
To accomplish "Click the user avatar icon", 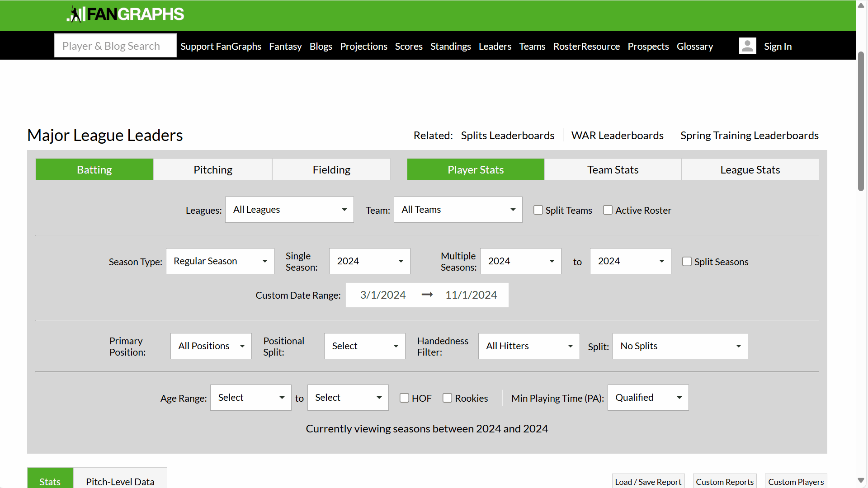I will (x=747, y=46).
